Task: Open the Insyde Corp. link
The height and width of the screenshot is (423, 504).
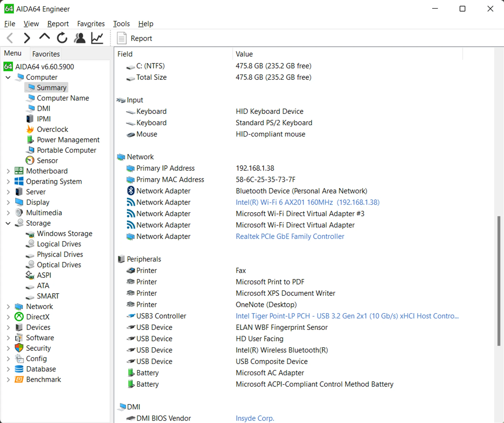Action: (x=255, y=418)
